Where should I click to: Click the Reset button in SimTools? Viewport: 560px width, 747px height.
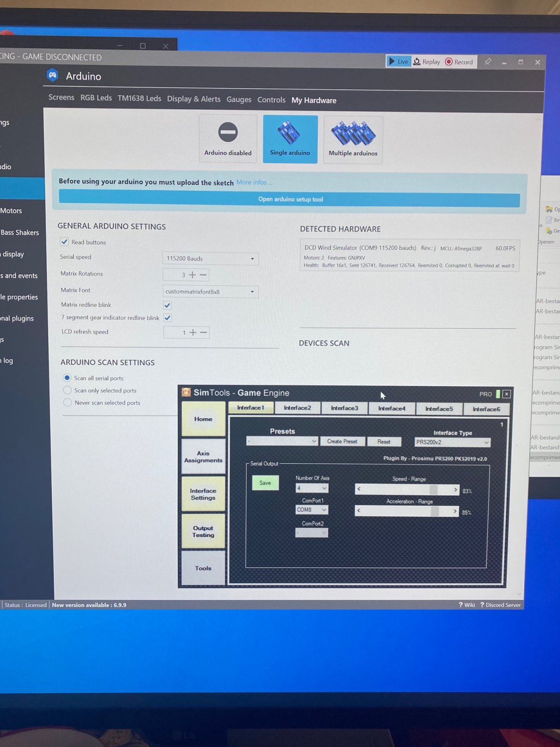(x=384, y=442)
